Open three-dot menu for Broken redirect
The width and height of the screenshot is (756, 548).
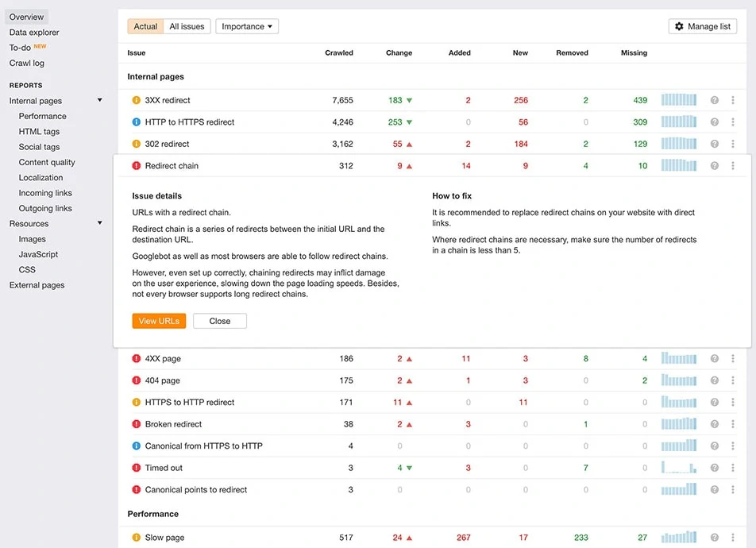732,424
